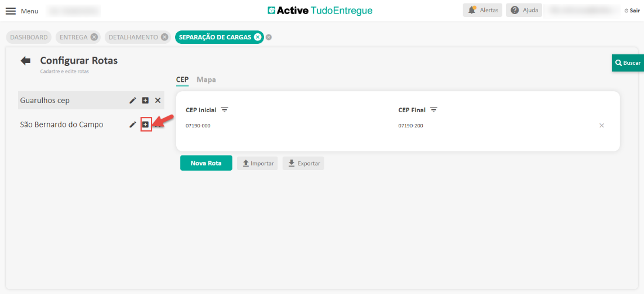Edit Guarulhos cep route with pencil icon
This screenshot has height=294, width=644.
coord(133,101)
